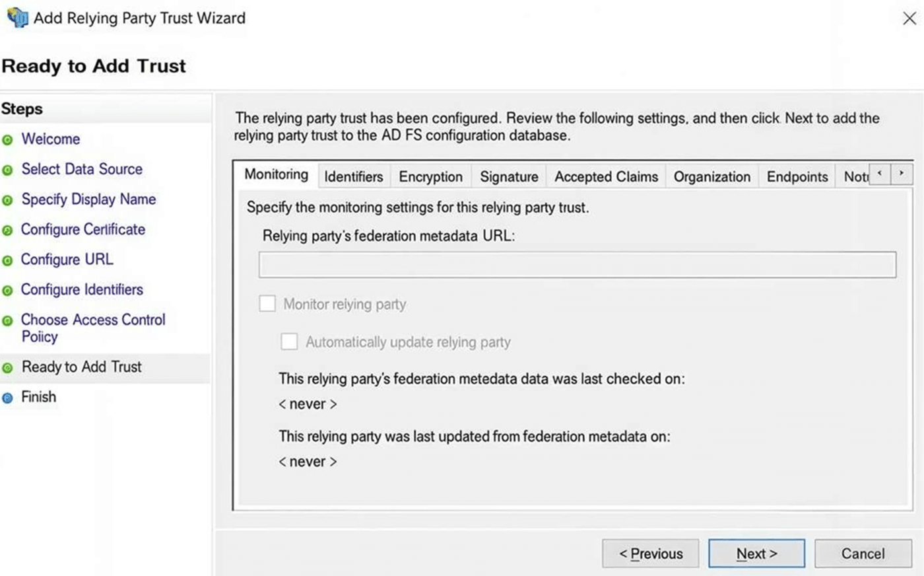924x576 pixels.
Task: Go back with the Previous button
Action: (x=650, y=554)
